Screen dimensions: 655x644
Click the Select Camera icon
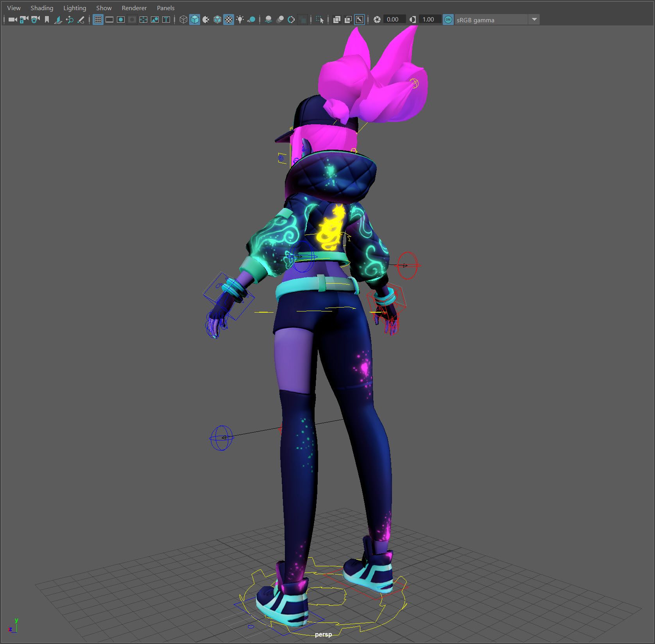point(13,20)
